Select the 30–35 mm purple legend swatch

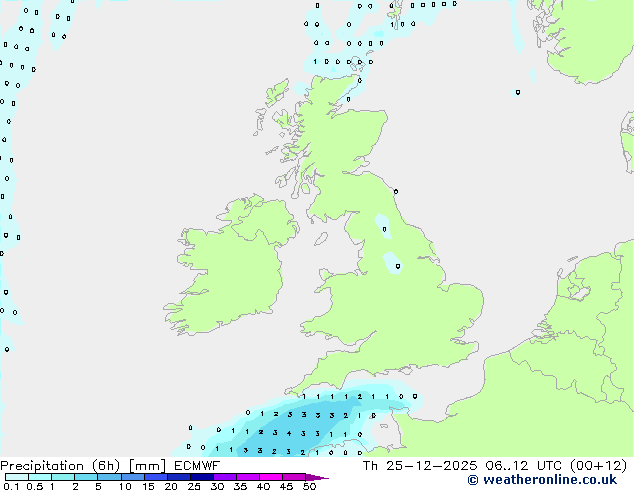pos(224,477)
